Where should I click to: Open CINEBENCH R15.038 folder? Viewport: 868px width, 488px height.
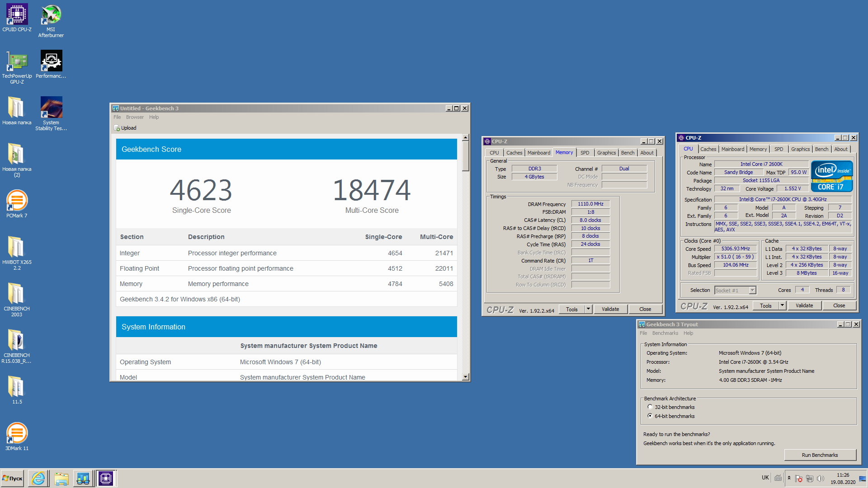click(17, 347)
